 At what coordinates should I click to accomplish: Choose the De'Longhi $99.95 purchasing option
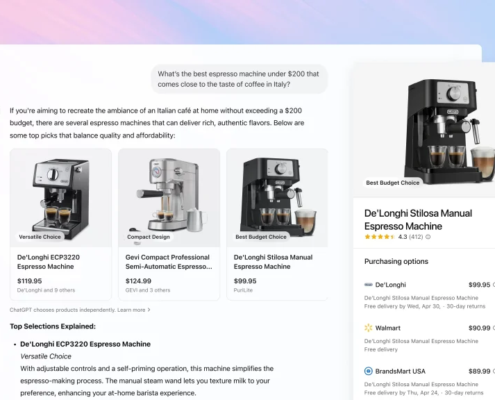coord(429,295)
